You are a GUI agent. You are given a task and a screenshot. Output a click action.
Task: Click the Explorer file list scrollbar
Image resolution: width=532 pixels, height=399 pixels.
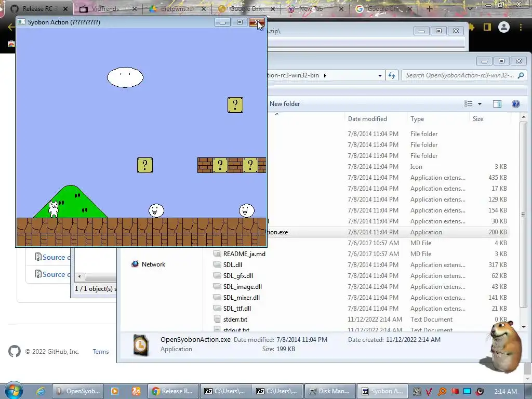tap(524, 215)
